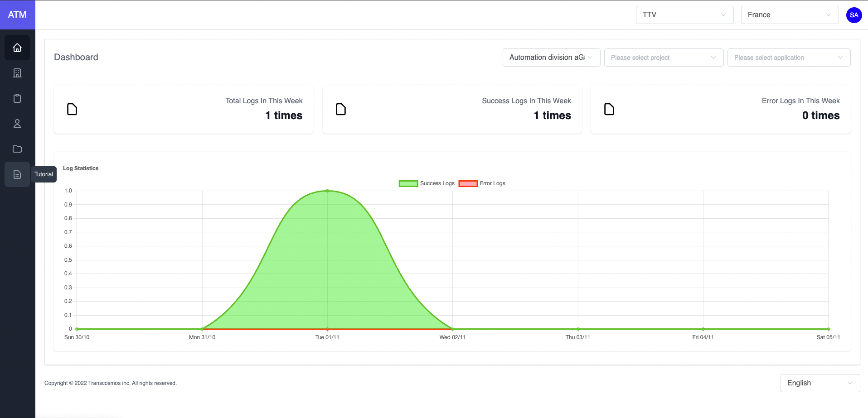
Task: Expand the TTV dropdown
Action: click(684, 15)
